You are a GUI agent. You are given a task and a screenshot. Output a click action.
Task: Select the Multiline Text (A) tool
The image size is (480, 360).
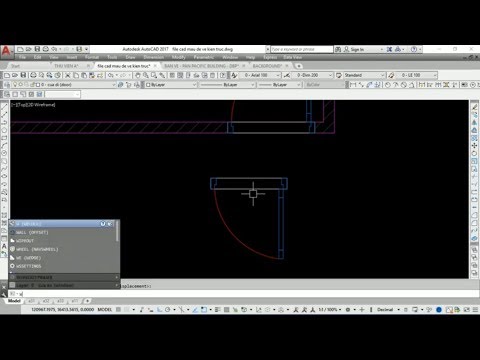pyautogui.click(x=4, y=246)
